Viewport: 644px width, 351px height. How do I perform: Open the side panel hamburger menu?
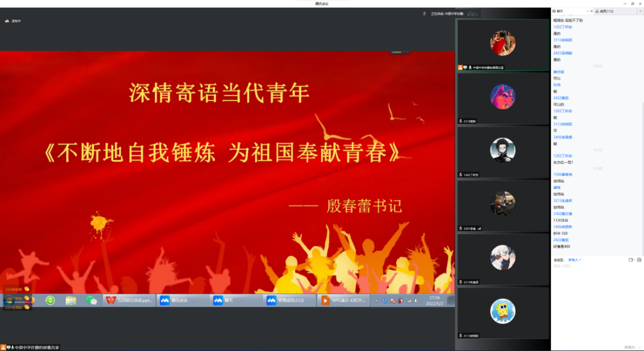click(x=639, y=11)
